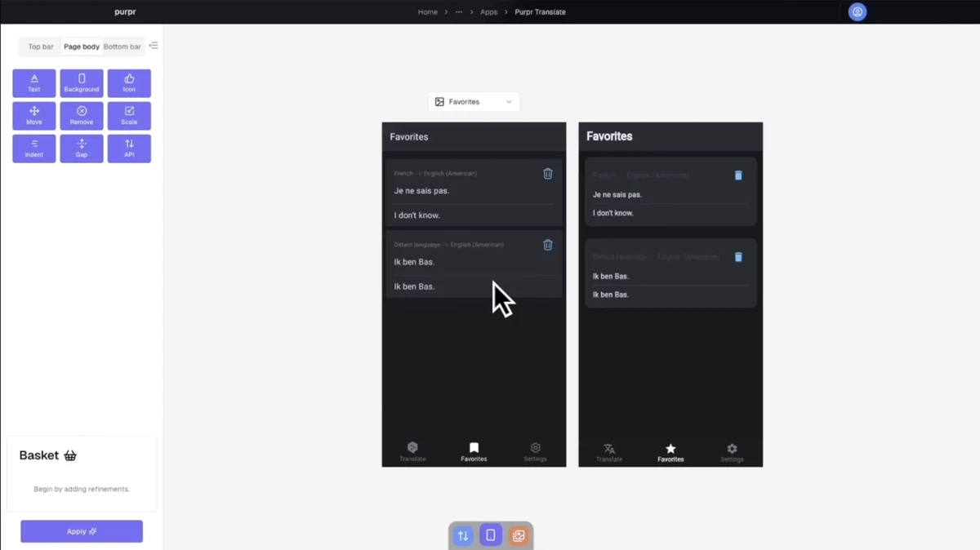980x550 pixels.
Task: Select the Background refinement tool
Action: [x=82, y=83]
